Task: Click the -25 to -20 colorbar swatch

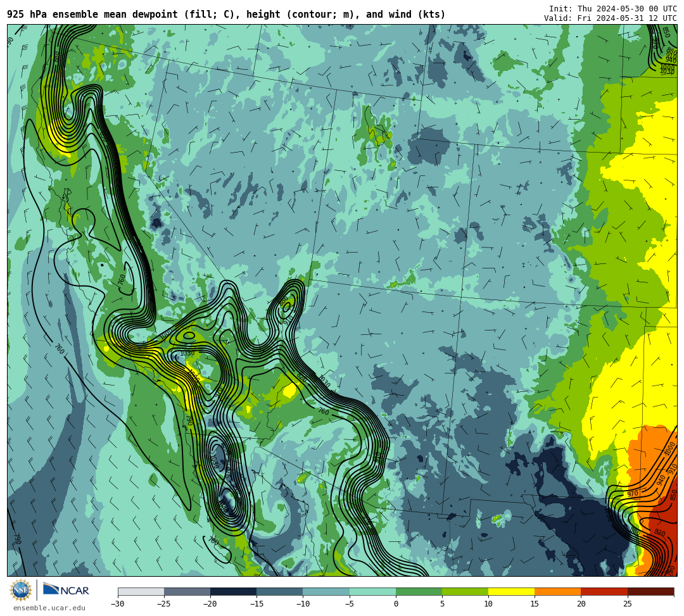Action: (187, 591)
